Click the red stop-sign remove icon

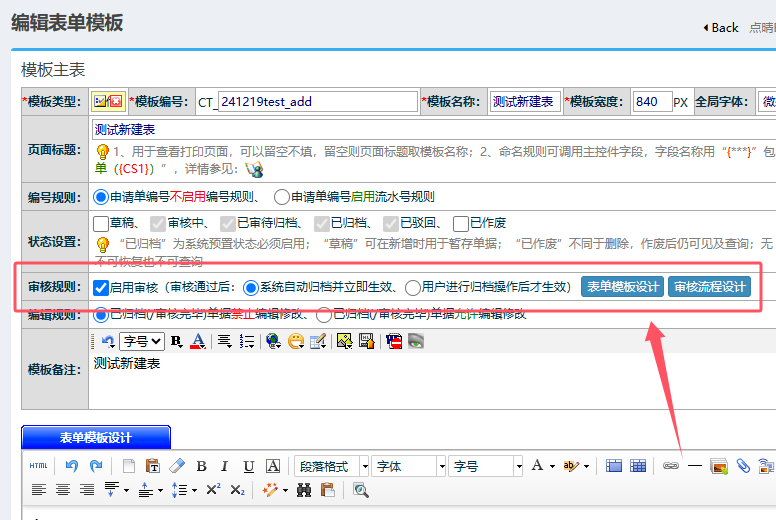(x=394, y=341)
